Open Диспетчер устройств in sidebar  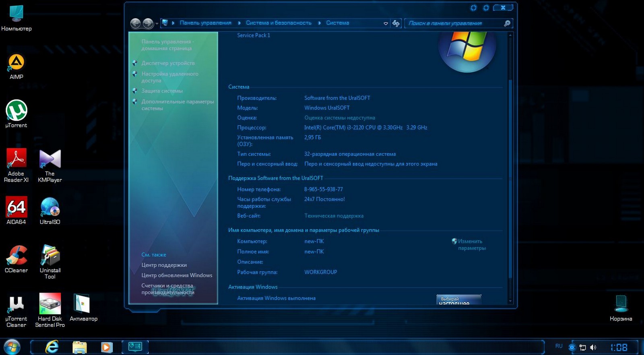click(x=168, y=63)
